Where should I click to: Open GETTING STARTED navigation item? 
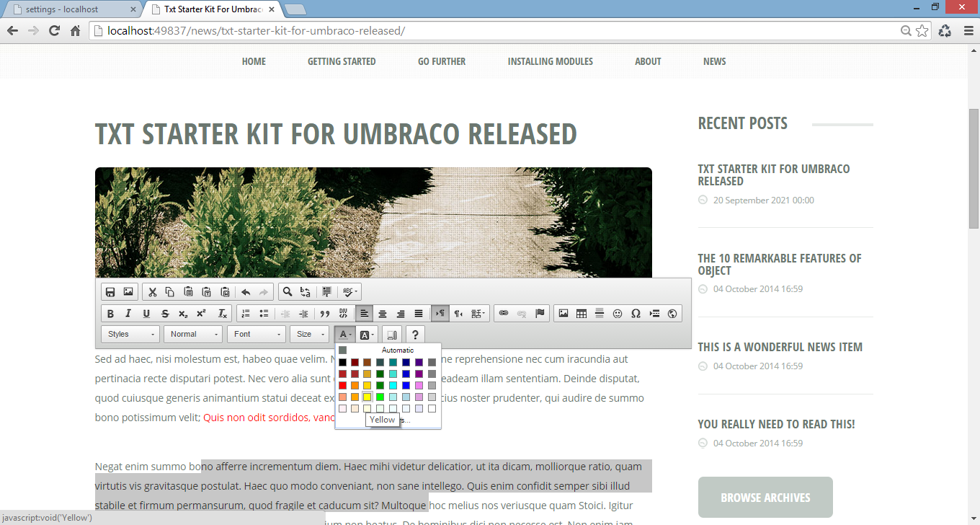click(x=342, y=61)
